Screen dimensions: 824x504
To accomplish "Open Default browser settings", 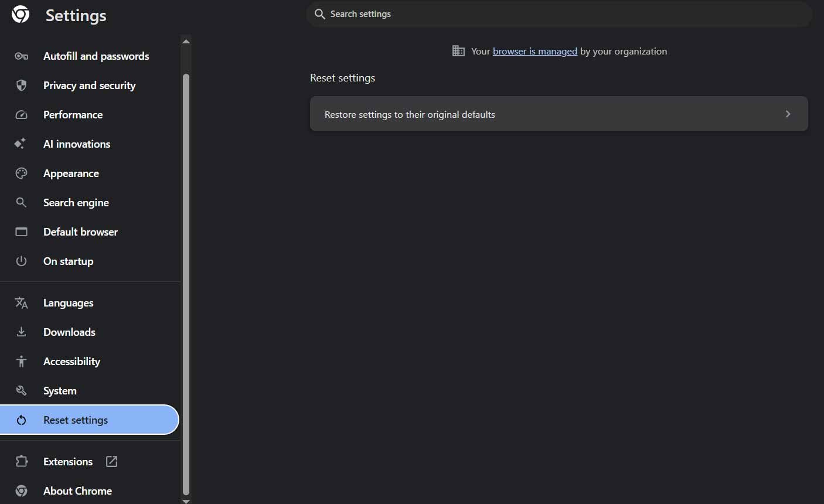I will pyautogui.click(x=90, y=232).
